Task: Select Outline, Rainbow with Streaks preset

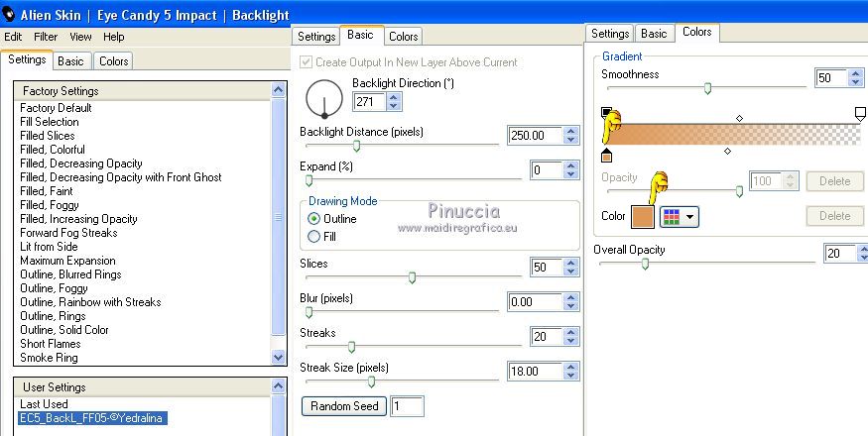Action: pyautogui.click(x=90, y=302)
